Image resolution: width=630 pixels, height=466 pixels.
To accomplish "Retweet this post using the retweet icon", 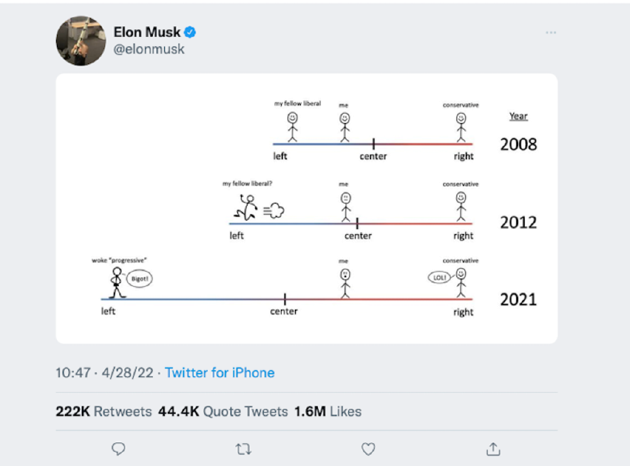I will (x=243, y=450).
